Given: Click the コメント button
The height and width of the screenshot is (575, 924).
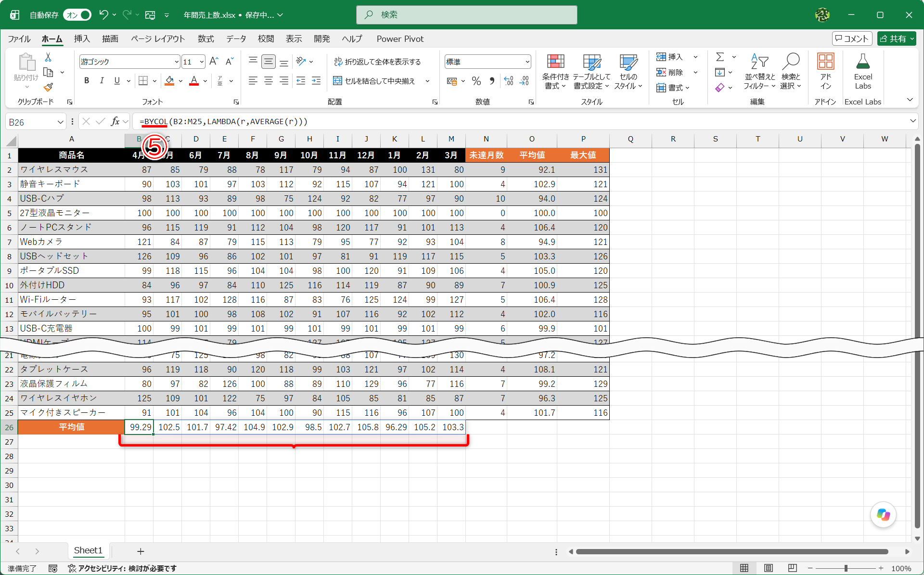Looking at the screenshot, I should [852, 38].
